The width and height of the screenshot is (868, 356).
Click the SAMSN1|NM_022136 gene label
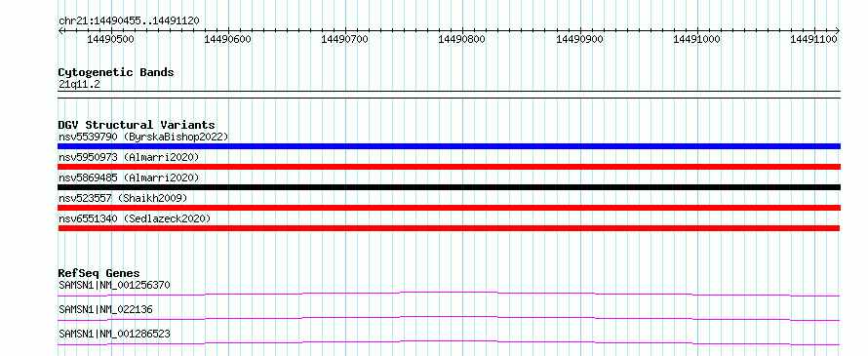[x=105, y=310]
